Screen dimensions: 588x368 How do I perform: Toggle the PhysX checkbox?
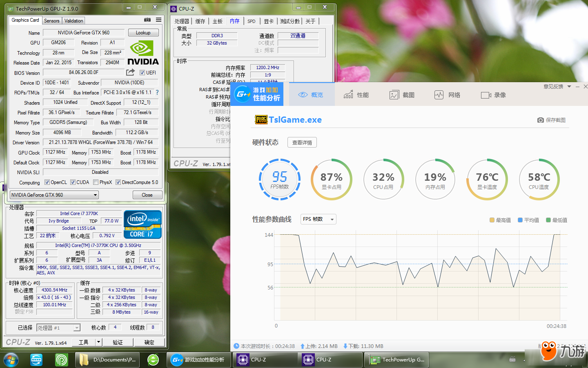click(96, 182)
